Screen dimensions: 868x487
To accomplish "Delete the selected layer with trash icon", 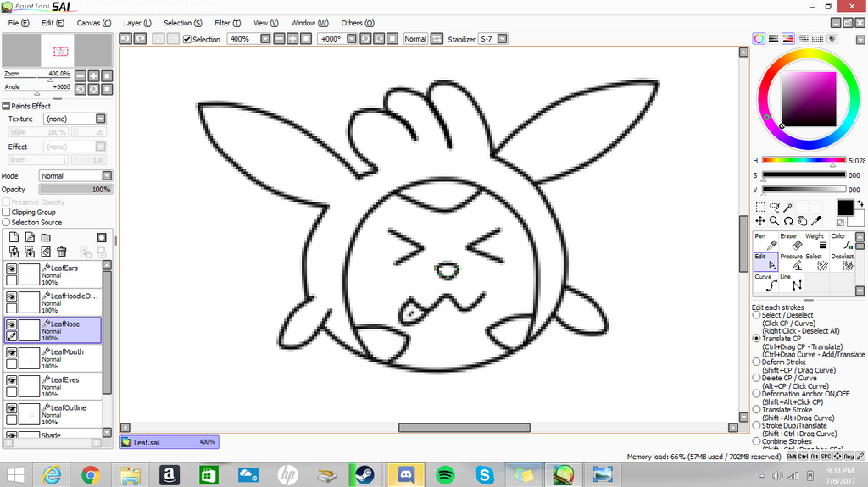I will [x=62, y=252].
